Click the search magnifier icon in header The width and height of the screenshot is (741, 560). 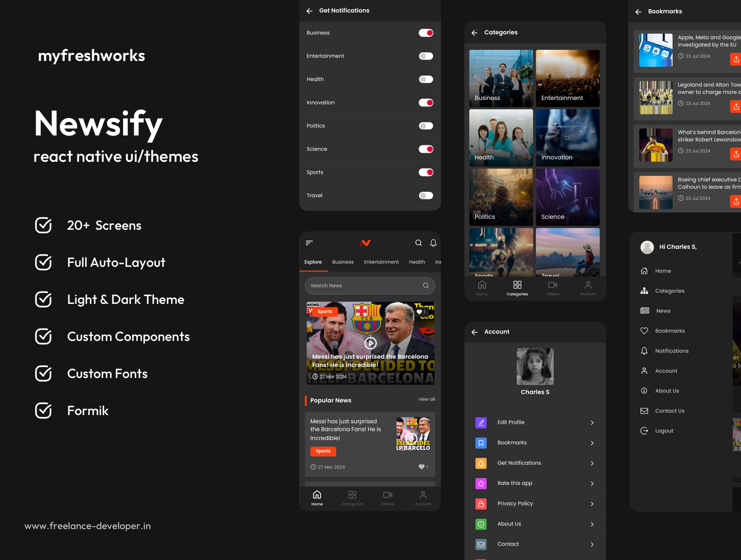[418, 243]
